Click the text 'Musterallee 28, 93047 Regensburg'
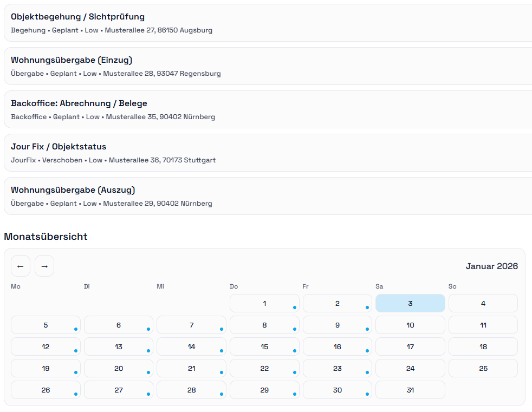Viewport: 532px width, 412px height. (x=162, y=74)
